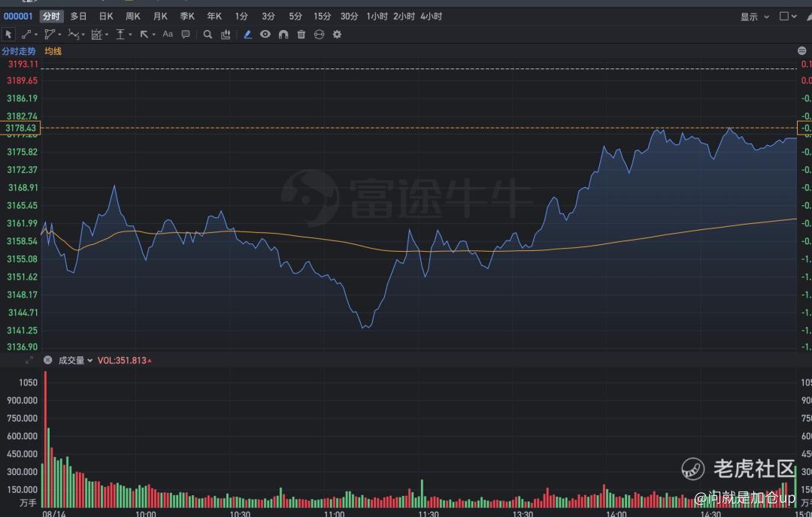
Task: Click the 3136.90 price axis label
Action: click(x=23, y=346)
